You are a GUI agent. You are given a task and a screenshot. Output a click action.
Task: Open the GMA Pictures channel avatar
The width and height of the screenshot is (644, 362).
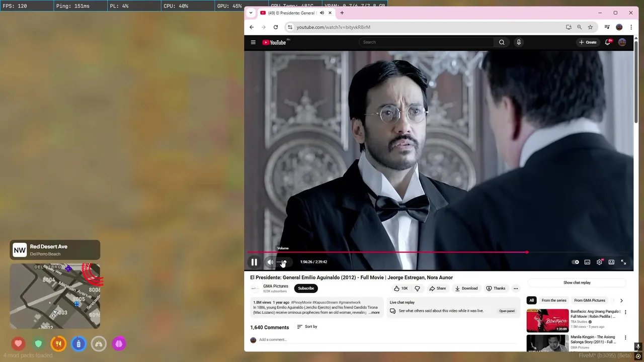tap(255, 289)
